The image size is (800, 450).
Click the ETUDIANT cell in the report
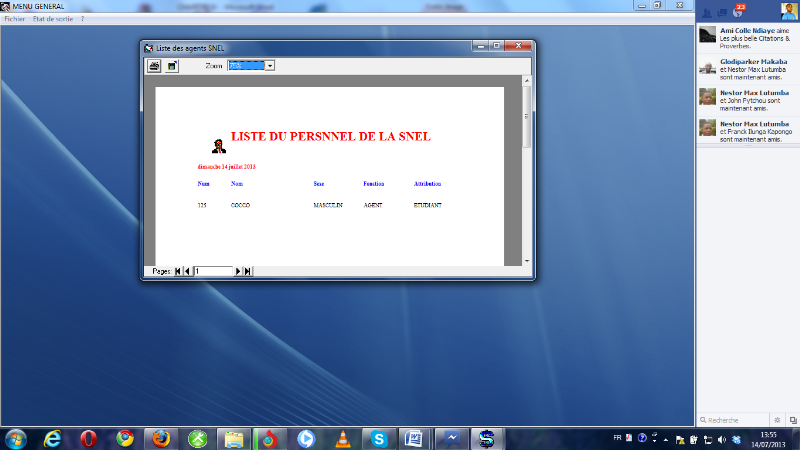(428, 205)
